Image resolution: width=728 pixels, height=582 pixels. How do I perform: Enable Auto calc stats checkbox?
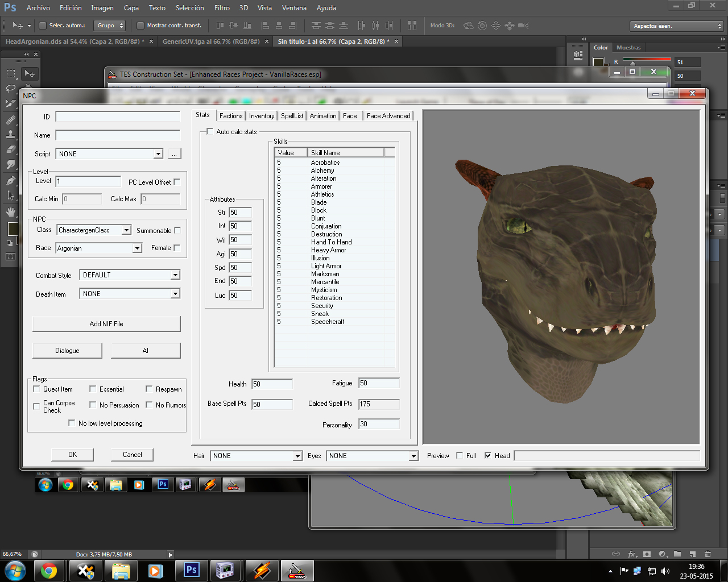pyautogui.click(x=210, y=132)
